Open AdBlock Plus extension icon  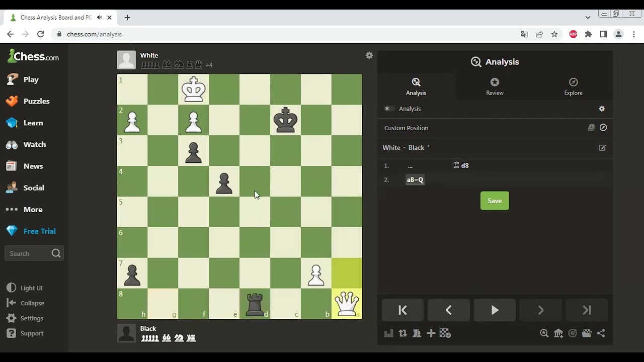tap(573, 34)
